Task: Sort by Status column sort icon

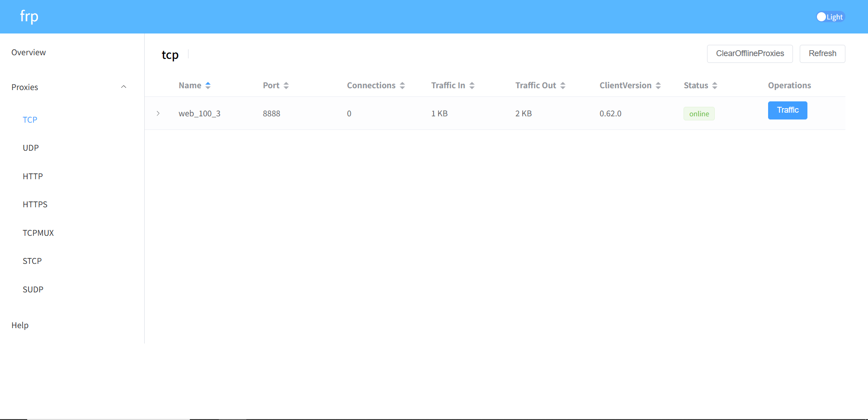Action: point(715,86)
